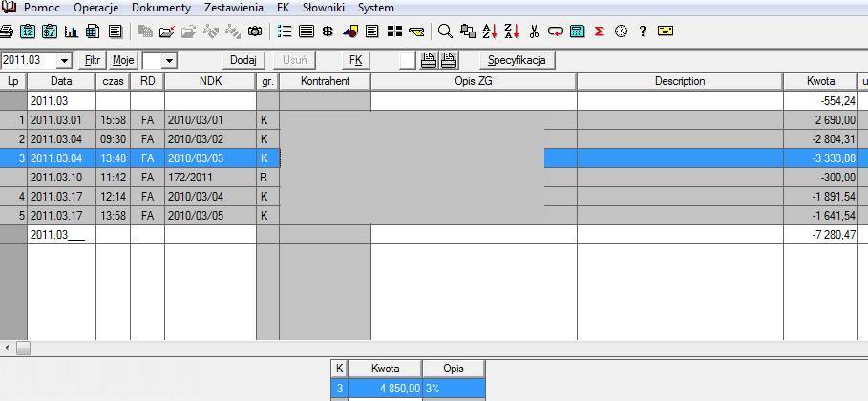Open search with the magnifying glass icon
868x401 pixels.
pos(445,32)
